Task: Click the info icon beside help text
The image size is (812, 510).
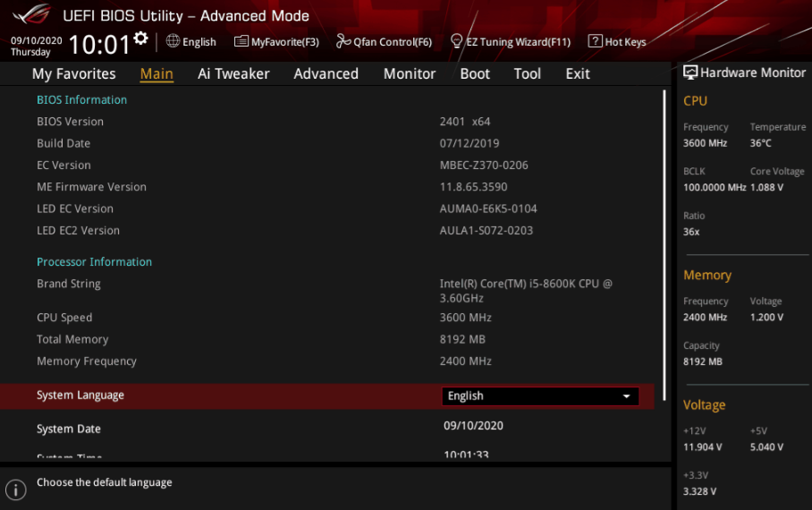Action: (16, 489)
